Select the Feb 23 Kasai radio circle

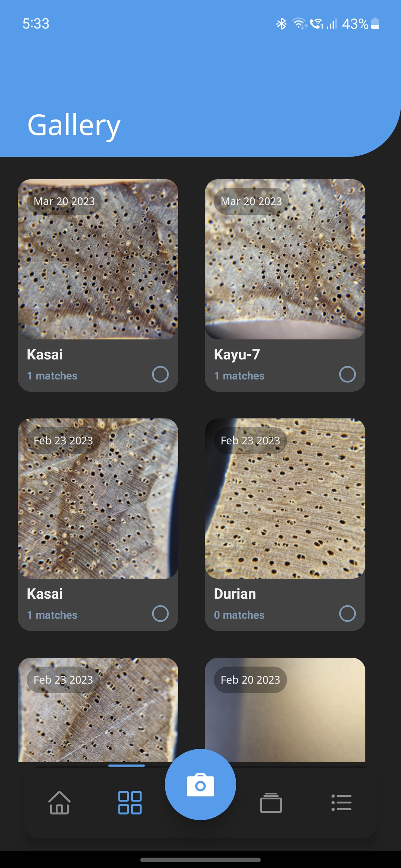coord(160,614)
